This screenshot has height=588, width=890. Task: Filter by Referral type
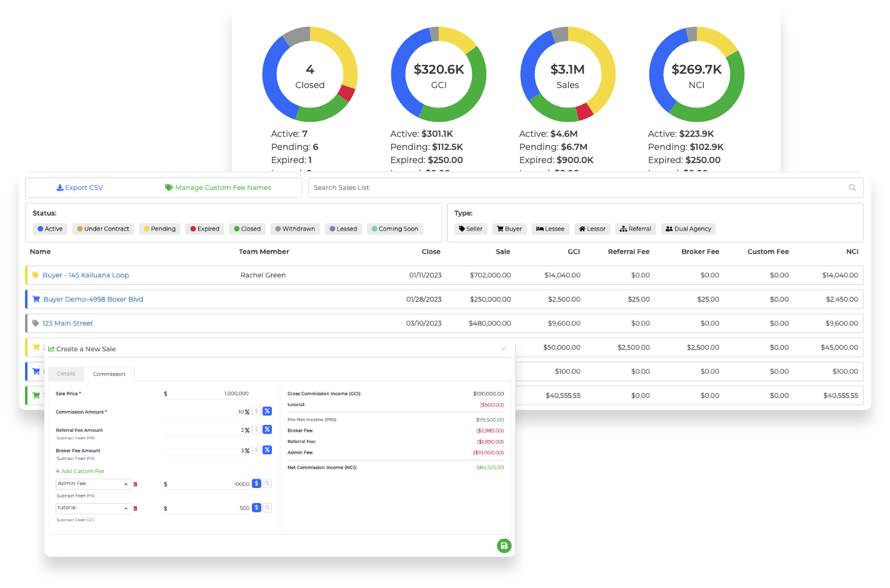[636, 229]
